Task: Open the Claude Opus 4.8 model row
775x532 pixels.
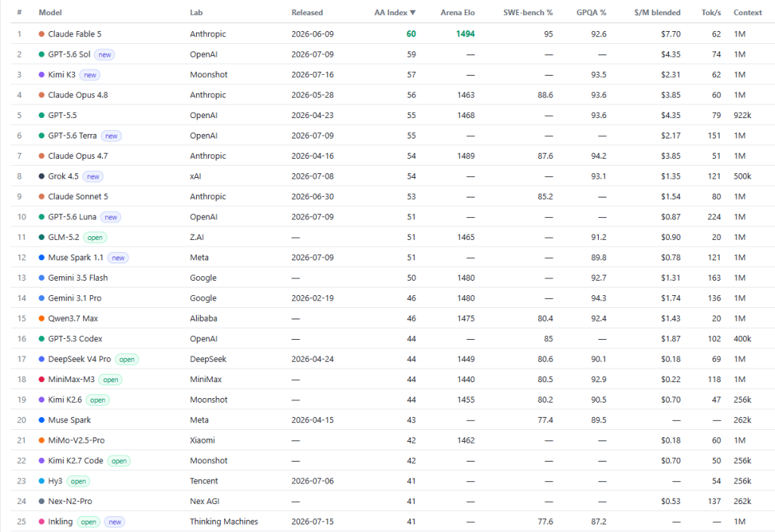Action: [393, 95]
